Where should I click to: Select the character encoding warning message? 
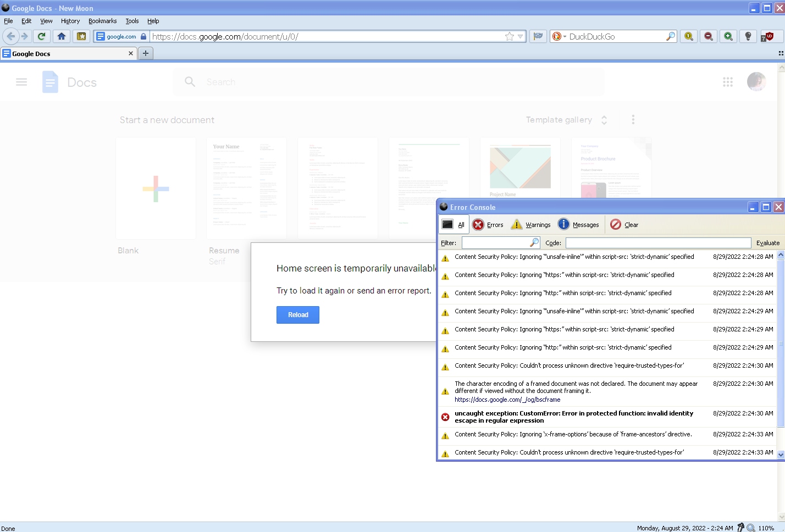coord(607,391)
